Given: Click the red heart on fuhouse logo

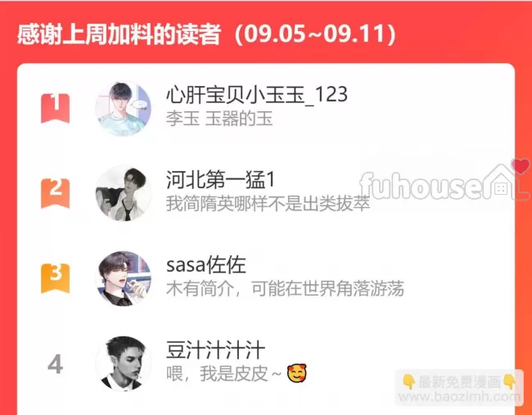Looking at the screenshot, I should click(x=520, y=166).
